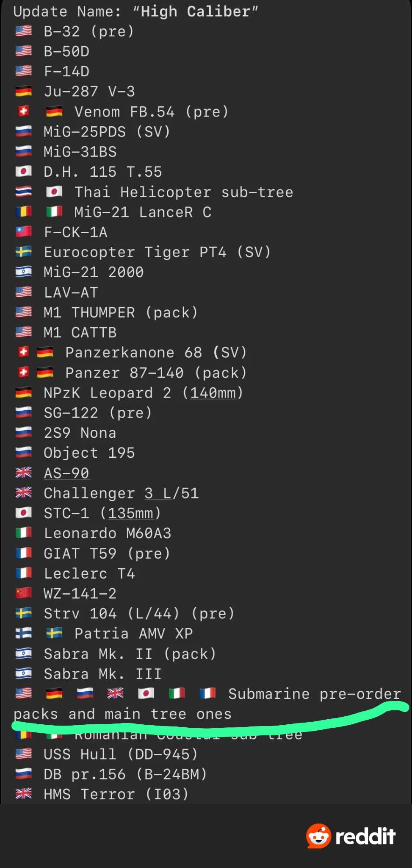Viewport: 412px width, 868px height.
Task: Click the Romanian flag on the MiG-21 LanceR C line
Action: pos(24,211)
